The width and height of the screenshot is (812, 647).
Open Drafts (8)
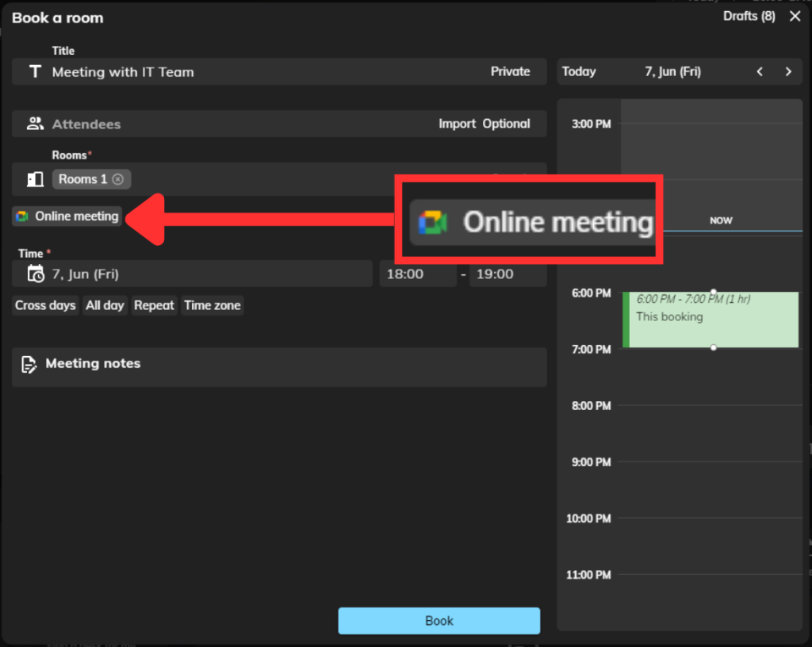click(749, 16)
